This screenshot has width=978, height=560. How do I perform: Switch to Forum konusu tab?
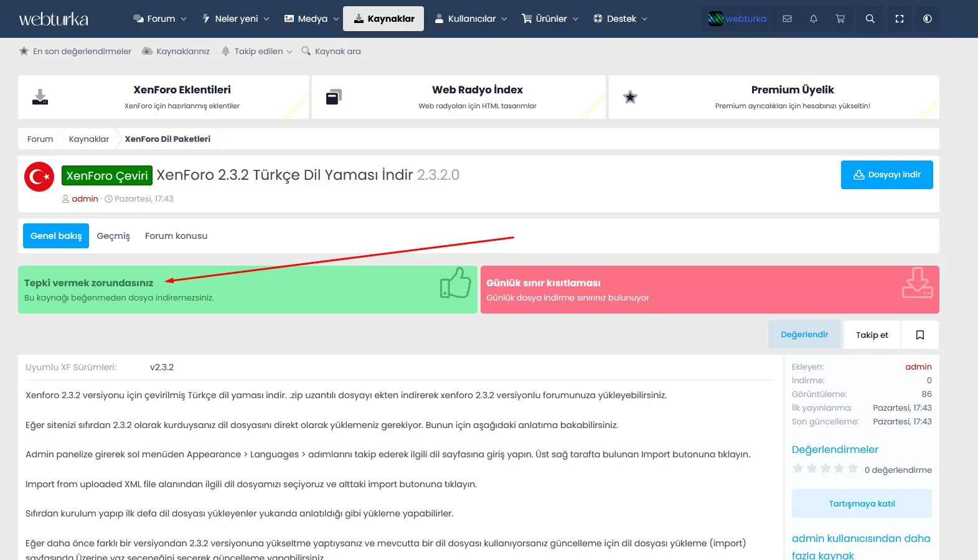tap(176, 236)
